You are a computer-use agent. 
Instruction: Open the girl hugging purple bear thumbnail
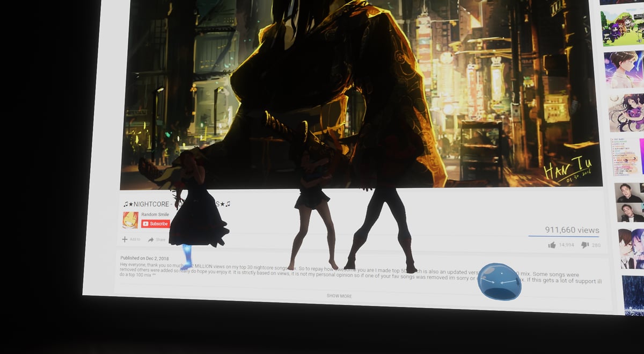[x=626, y=113]
